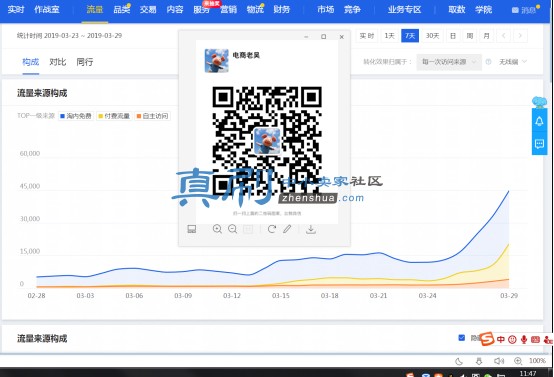Open the 竞争 menu in top navigation
Screen dimensions: 554x377
353,10
